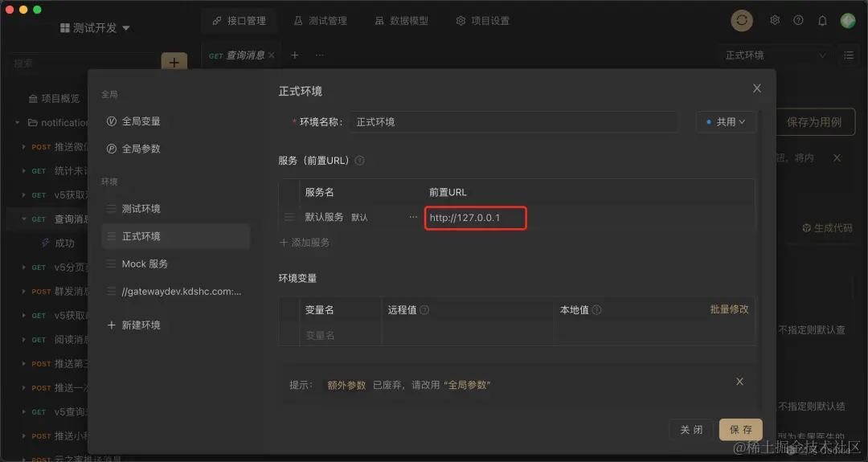The width and height of the screenshot is (868, 462).
Task: Click the hamburger menu icon at right
Action: (849, 55)
